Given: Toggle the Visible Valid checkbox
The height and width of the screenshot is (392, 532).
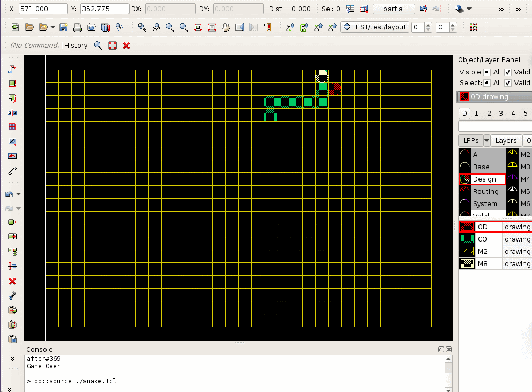Looking at the screenshot, I should (508, 72).
